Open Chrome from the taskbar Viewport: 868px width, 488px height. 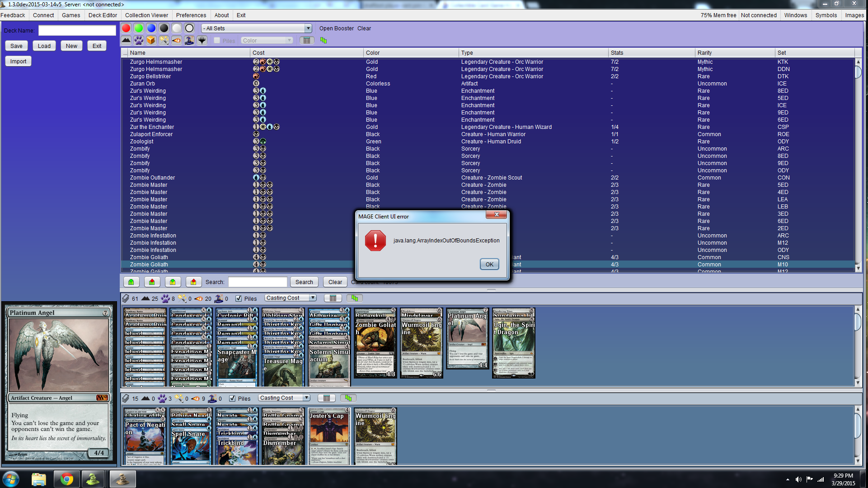tap(67, 479)
